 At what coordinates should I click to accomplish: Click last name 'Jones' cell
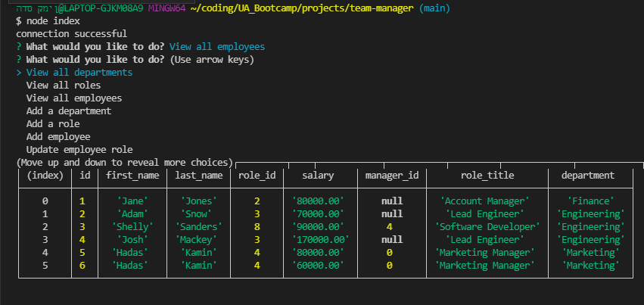199,201
